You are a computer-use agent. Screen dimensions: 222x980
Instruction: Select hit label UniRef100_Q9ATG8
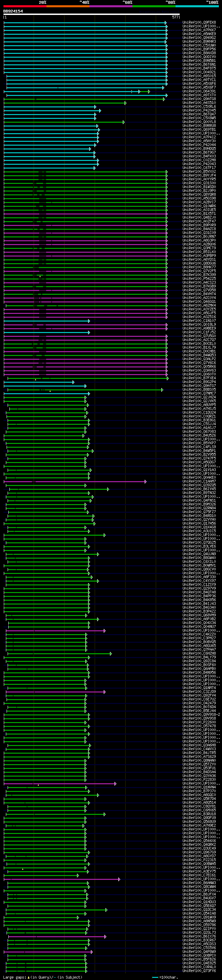pyautogui.click(x=199, y=99)
